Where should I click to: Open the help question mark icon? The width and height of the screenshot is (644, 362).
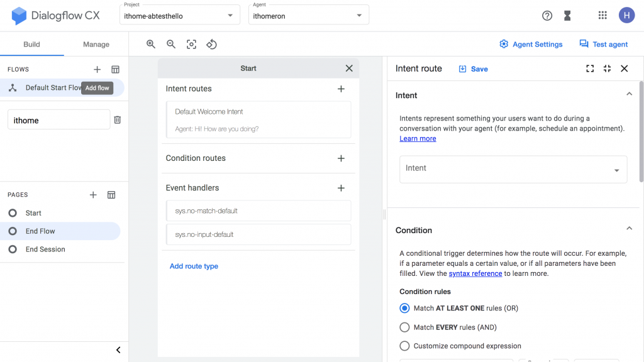pos(547,16)
